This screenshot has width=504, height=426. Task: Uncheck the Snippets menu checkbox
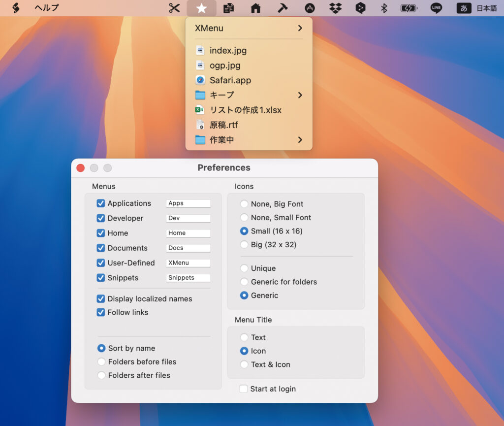[100, 277]
